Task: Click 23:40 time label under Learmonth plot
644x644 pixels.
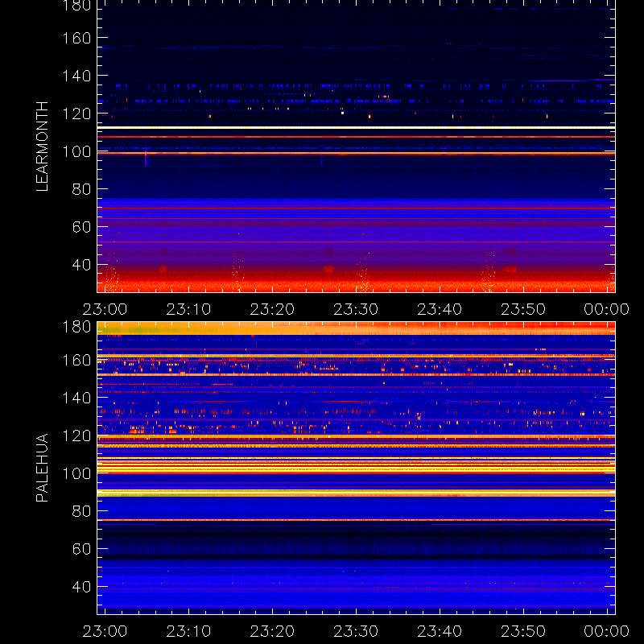Action: click(440, 309)
